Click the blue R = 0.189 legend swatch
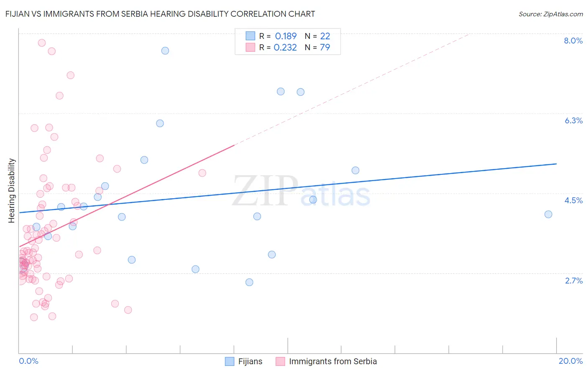The height and width of the screenshot is (373, 588). [x=250, y=36]
